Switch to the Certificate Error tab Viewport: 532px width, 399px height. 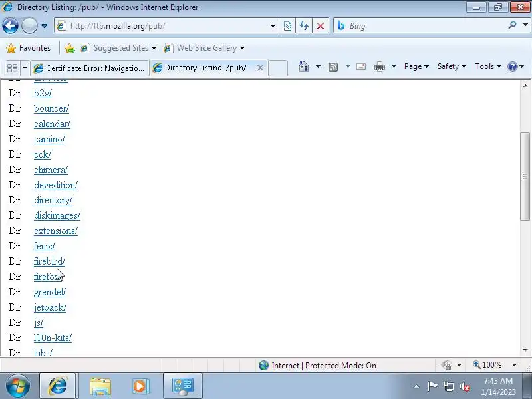click(x=90, y=68)
